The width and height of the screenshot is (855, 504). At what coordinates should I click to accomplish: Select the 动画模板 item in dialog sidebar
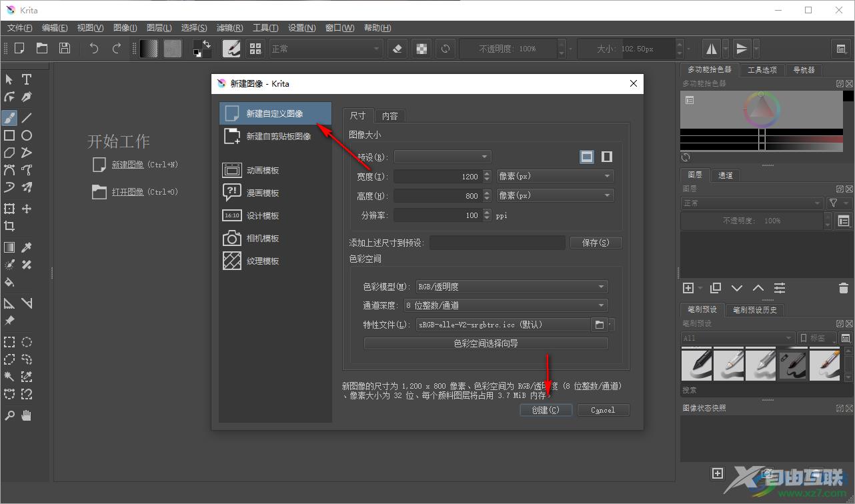click(x=275, y=171)
